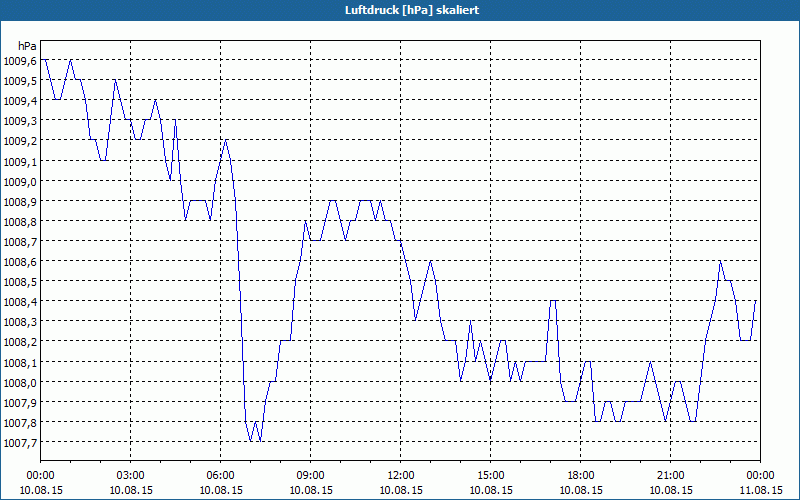Select the 15:00 time label
800x500 pixels.
[x=491, y=476]
